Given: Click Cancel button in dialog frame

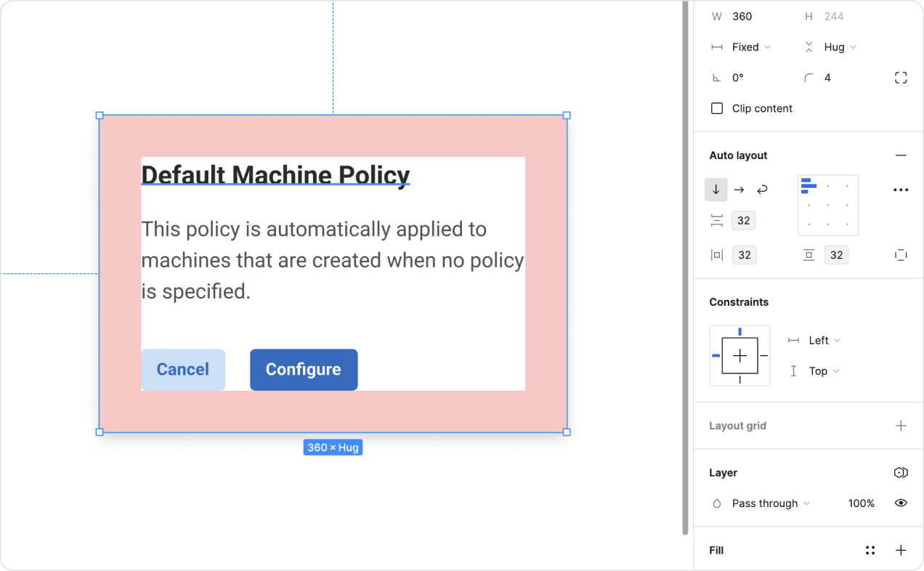Looking at the screenshot, I should pyautogui.click(x=183, y=370).
